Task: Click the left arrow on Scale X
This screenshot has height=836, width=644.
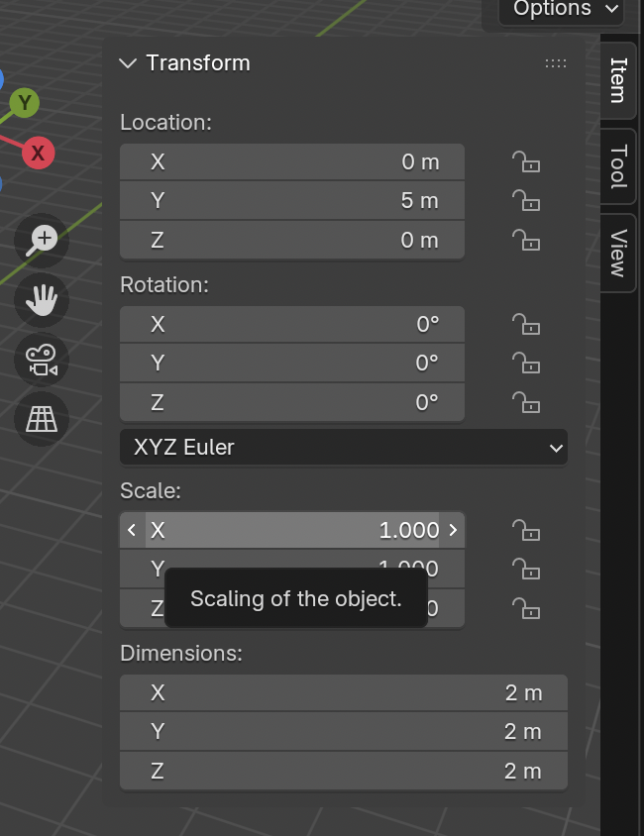Action: 132,530
